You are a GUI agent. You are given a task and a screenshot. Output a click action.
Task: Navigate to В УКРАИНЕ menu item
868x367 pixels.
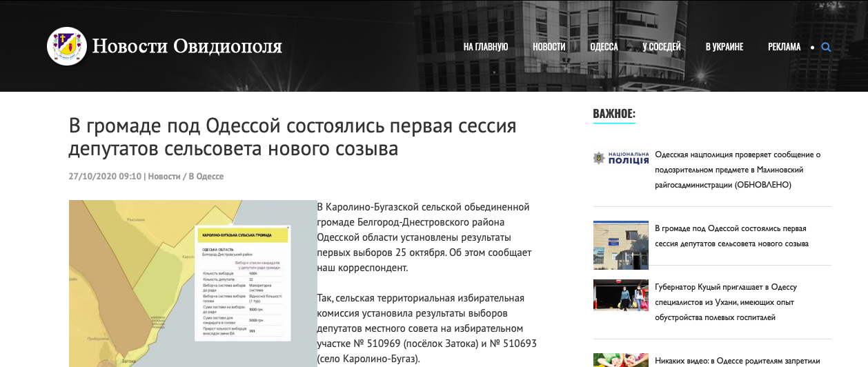click(724, 47)
